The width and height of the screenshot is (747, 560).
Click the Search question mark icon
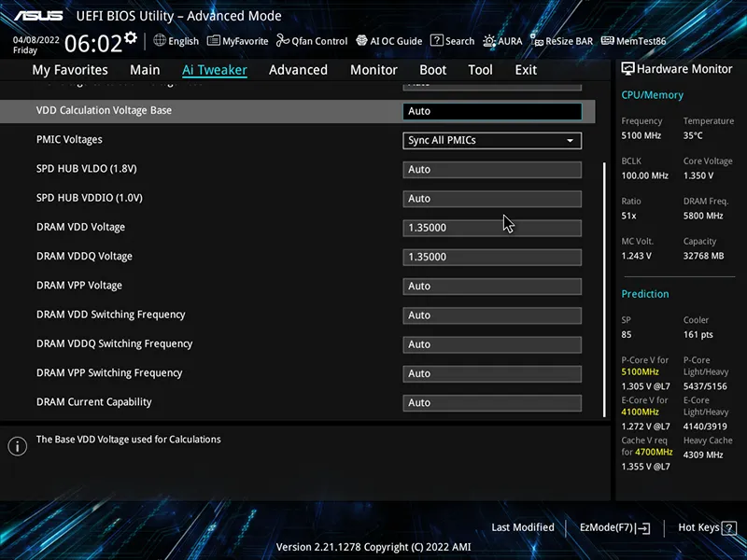436,40
